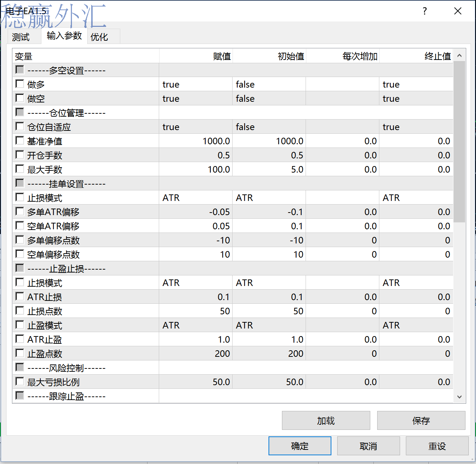Edit 多单ATR偏移 value -0.05
Viewport: 476px width, 464px height.
pos(195,212)
